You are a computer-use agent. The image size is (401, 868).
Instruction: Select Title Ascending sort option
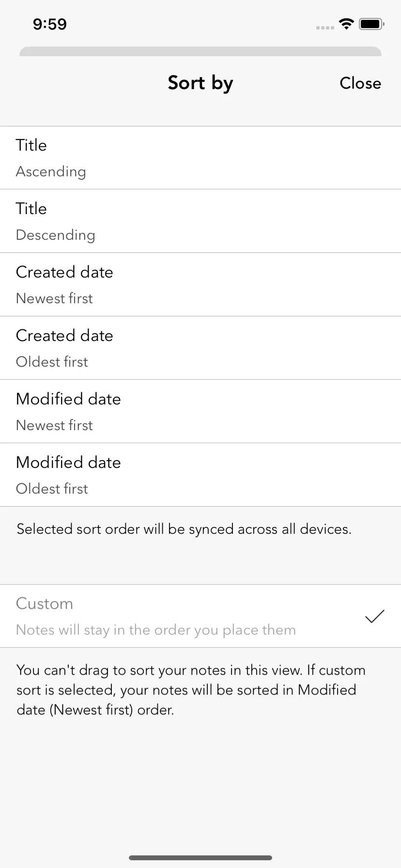(x=200, y=158)
